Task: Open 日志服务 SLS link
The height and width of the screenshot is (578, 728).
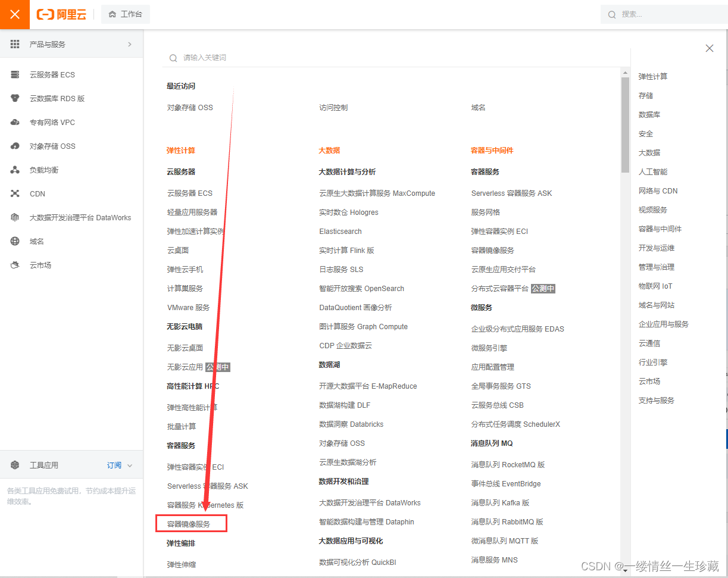Action: click(341, 269)
